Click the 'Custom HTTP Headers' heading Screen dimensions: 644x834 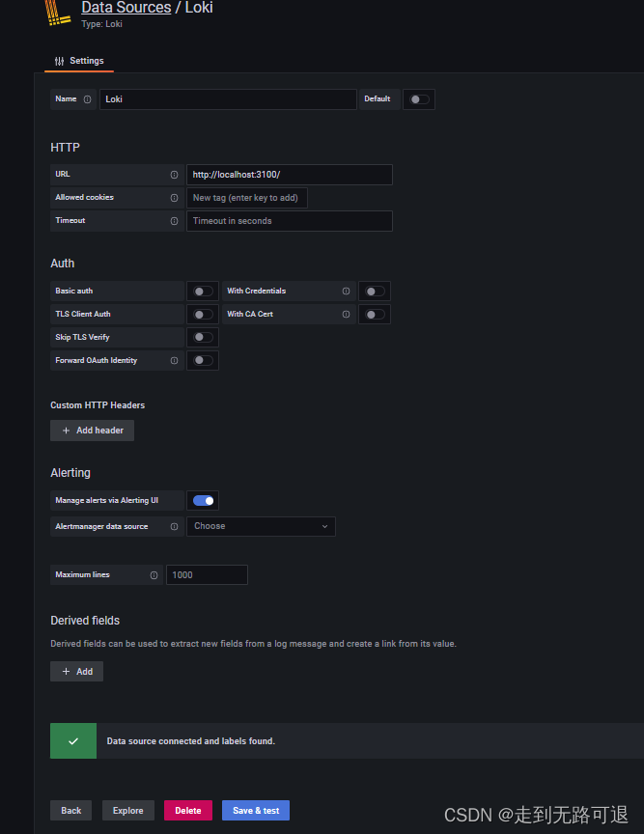[98, 405]
